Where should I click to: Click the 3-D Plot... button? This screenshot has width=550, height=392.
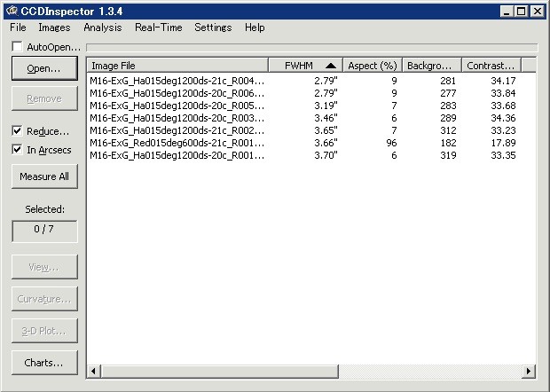[x=44, y=331]
